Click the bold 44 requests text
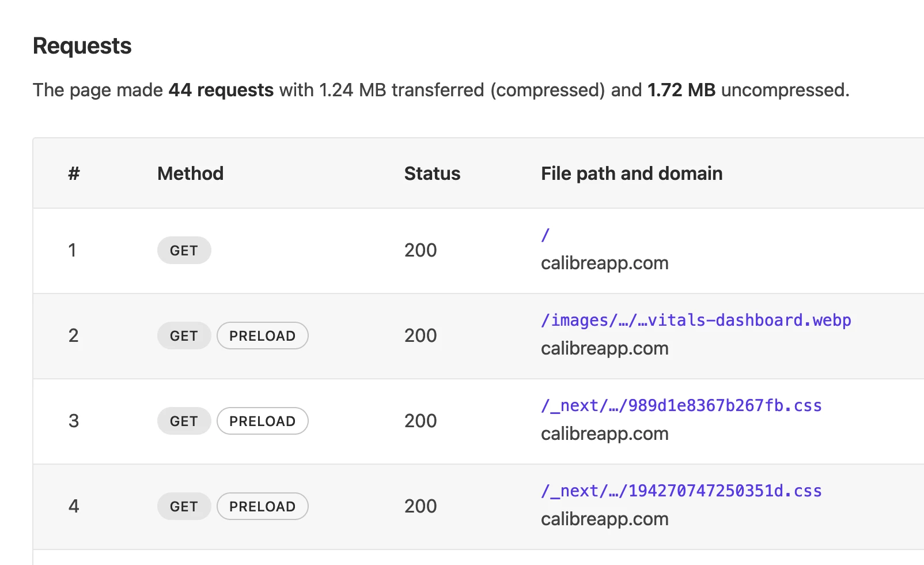Image resolution: width=924 pixels, height=565 pixels. click(221, 90)
